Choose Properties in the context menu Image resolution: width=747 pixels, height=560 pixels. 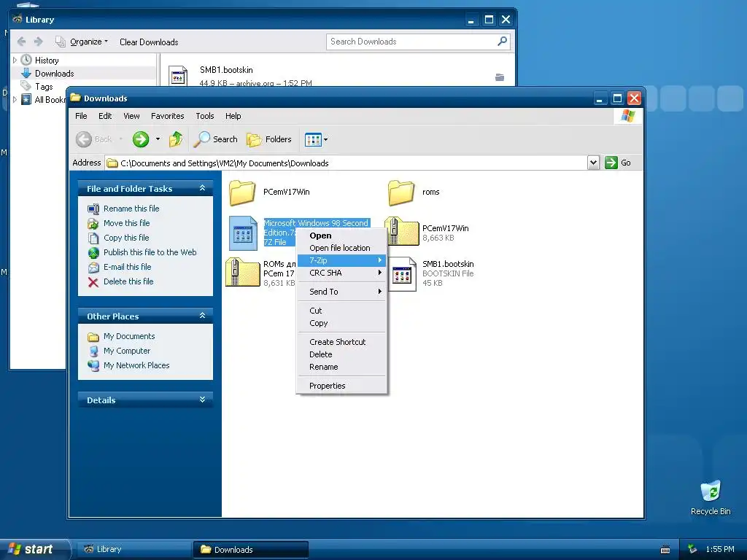(x=341, y=386)
